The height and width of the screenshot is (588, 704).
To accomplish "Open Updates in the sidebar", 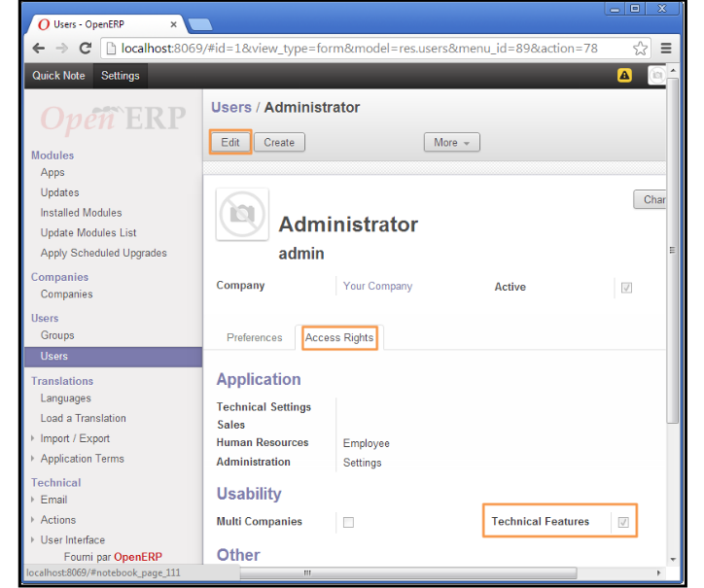I will [59, 192].
